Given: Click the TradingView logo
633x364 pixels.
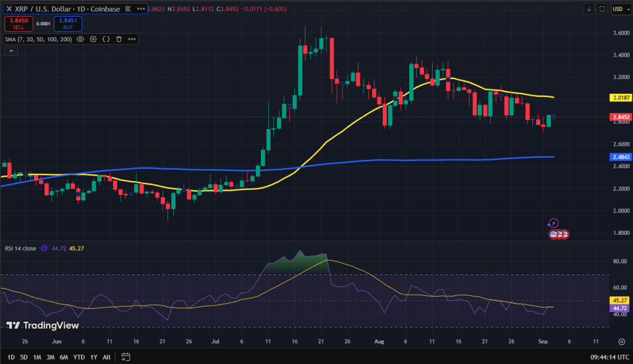Looking at the screenshot, I should [43, 325].
